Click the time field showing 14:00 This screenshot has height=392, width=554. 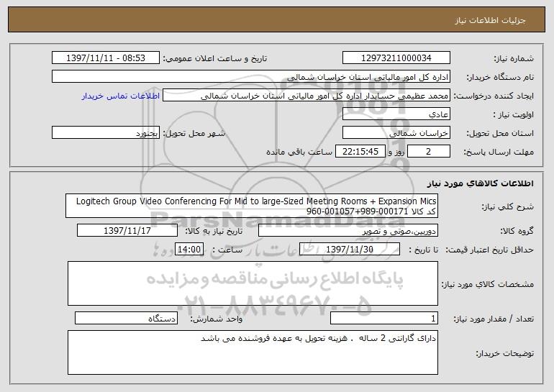189,250
